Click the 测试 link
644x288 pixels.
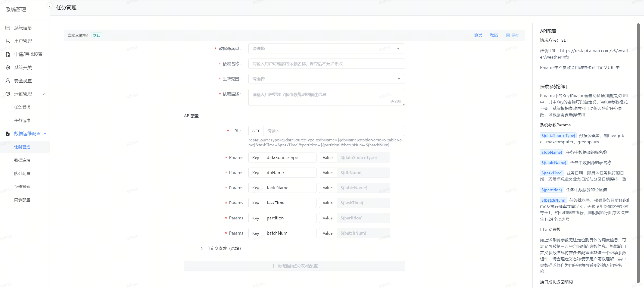[x=478, y=35]
